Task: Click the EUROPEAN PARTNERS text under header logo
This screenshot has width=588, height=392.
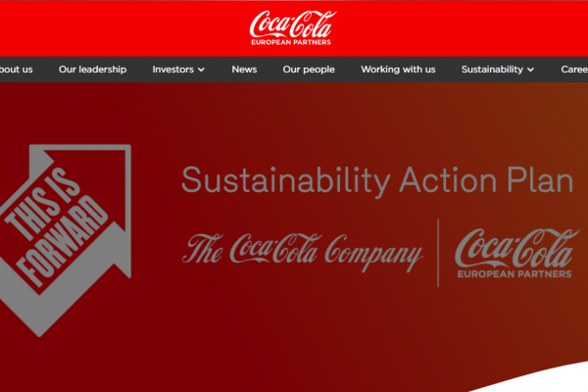Action: (291, 42)
